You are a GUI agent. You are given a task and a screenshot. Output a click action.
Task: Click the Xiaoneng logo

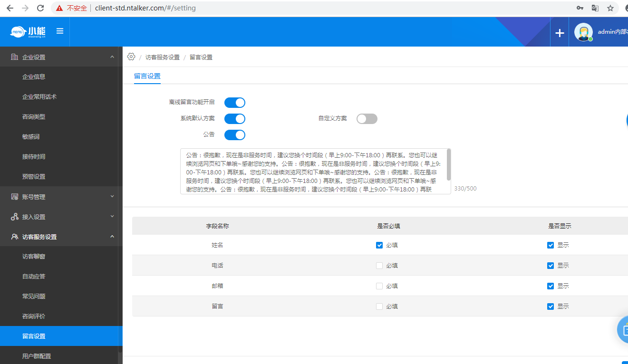(x=28, y=32)
